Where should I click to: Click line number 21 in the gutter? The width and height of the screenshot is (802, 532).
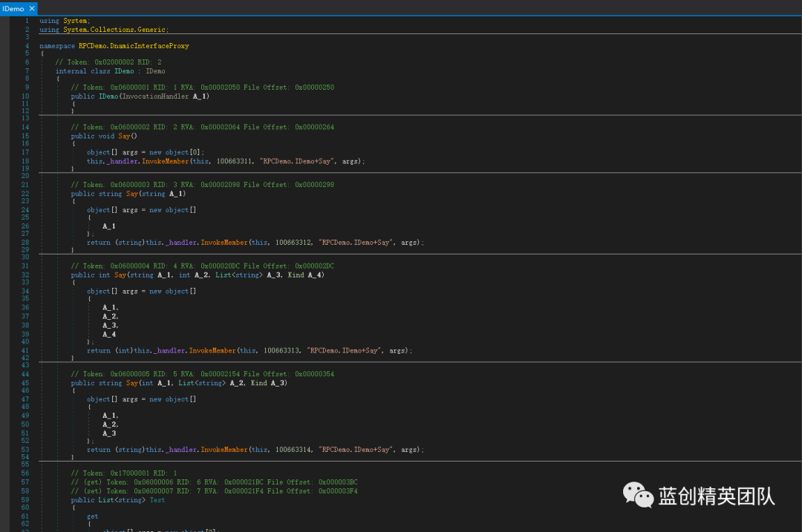(25, 185)
